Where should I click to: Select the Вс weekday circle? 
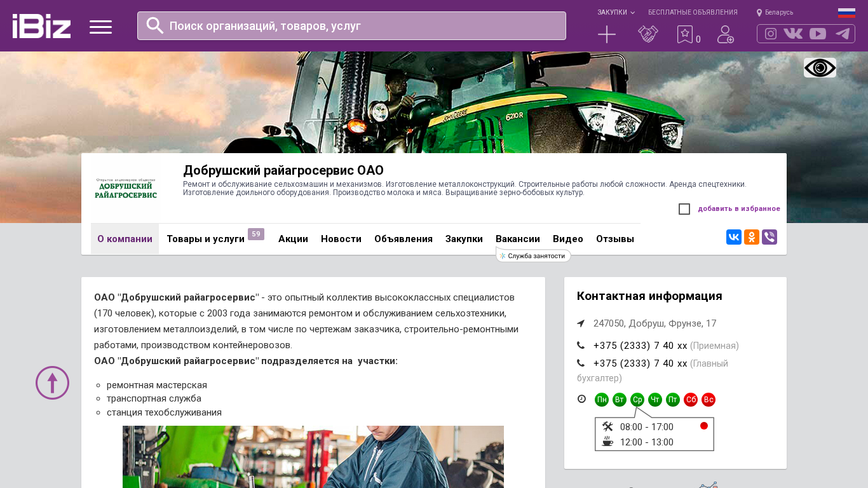click(x=709, y=400)
